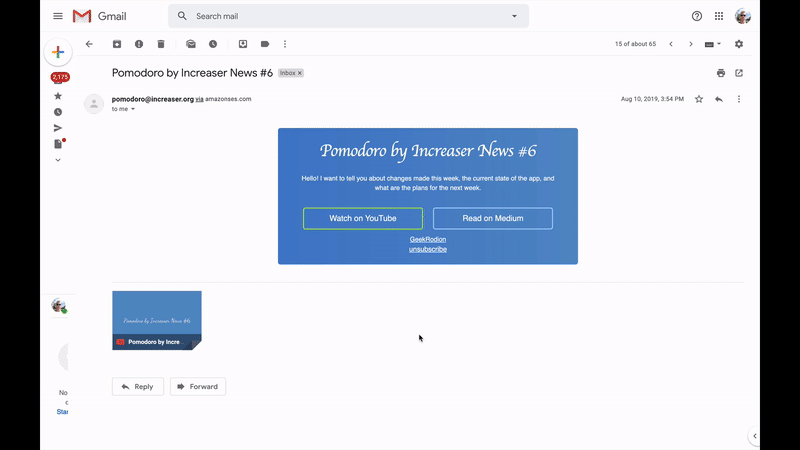The image size is (800, 450).
Task: Go to the newer email
Action: click(671, 44)
